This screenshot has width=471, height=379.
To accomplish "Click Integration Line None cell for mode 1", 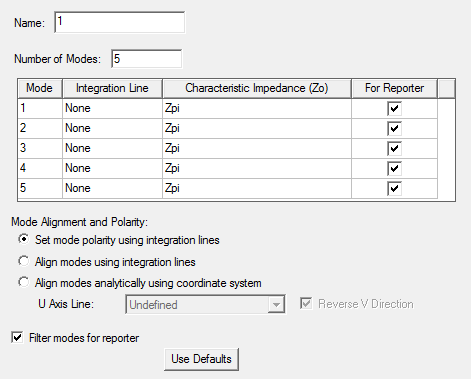I will tap(112, 108).
